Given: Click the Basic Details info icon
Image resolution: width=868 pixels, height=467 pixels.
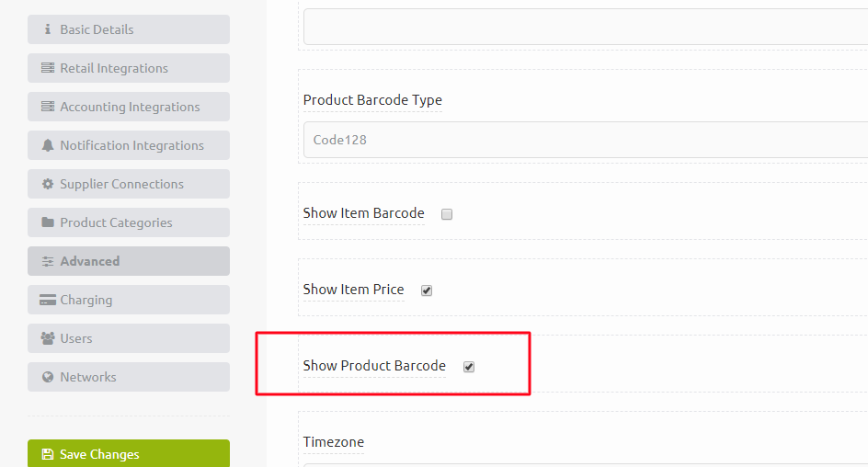Looking at the screenshot, I should pos(48,28).
